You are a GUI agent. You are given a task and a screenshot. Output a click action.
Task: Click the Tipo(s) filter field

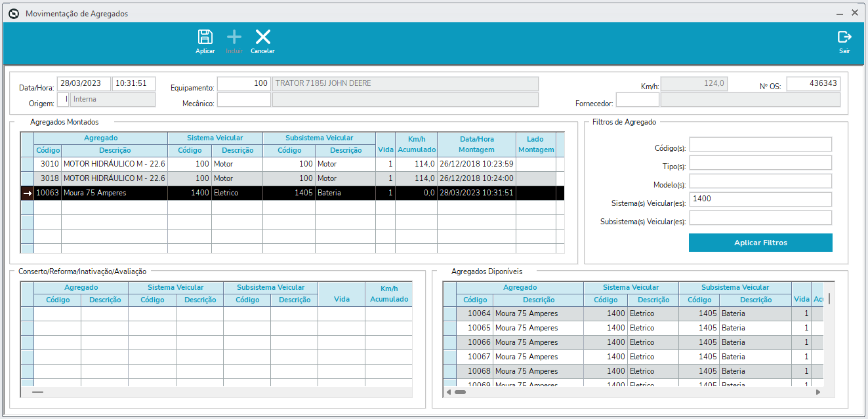point(760,163)
